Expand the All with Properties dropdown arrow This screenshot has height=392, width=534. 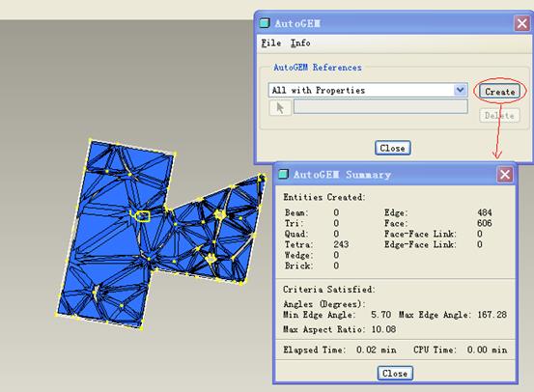click(460, 90)
